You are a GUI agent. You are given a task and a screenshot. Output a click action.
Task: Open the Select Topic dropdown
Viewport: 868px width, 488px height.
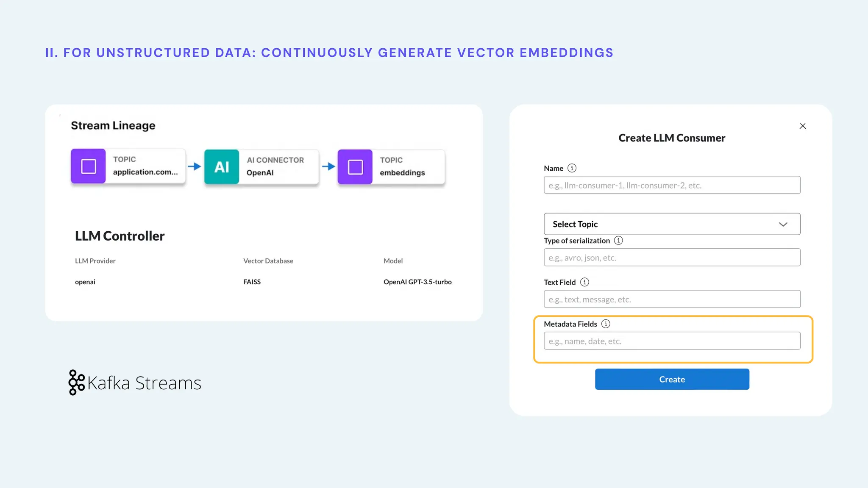tap(672, 224)
